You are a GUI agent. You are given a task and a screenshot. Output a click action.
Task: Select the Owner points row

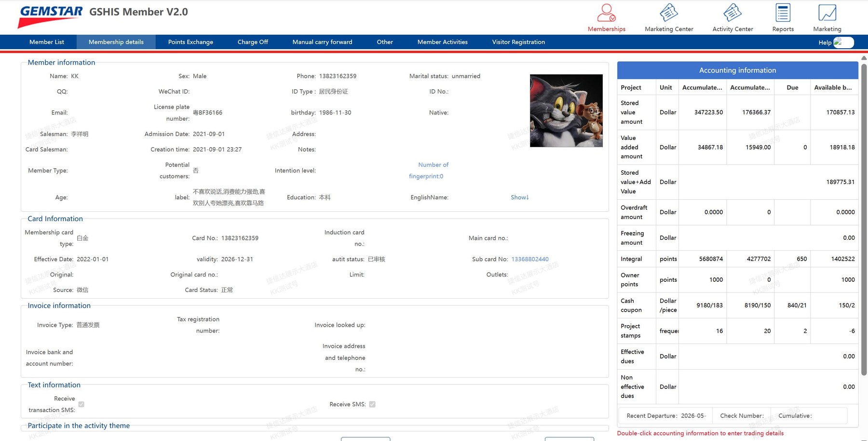pos(738,280)
